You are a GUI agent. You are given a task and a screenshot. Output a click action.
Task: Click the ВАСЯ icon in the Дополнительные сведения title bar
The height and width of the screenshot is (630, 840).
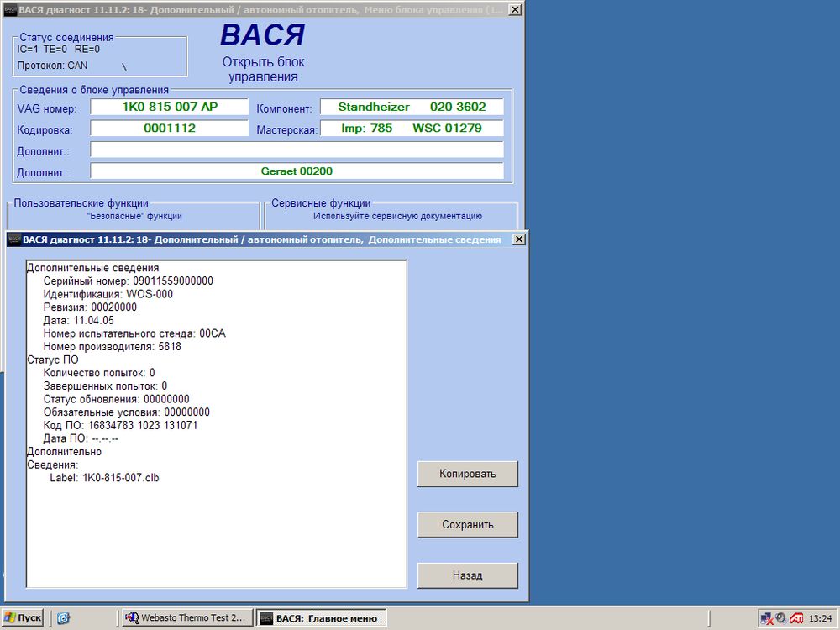point(14,239)
